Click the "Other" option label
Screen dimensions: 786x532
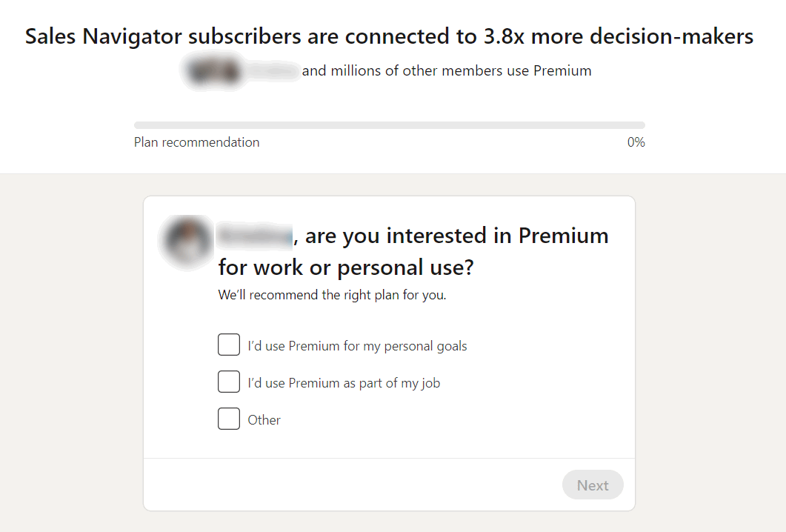coord(264,419)
